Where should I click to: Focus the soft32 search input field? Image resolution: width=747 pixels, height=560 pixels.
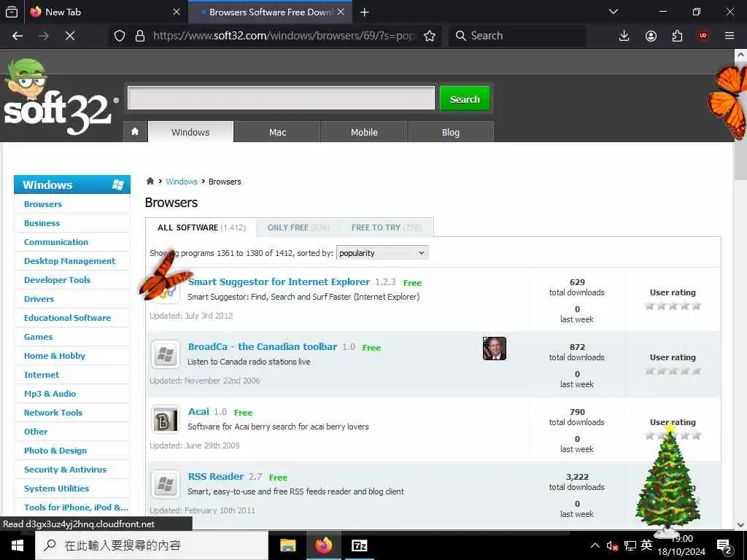[x=281, y=98]
